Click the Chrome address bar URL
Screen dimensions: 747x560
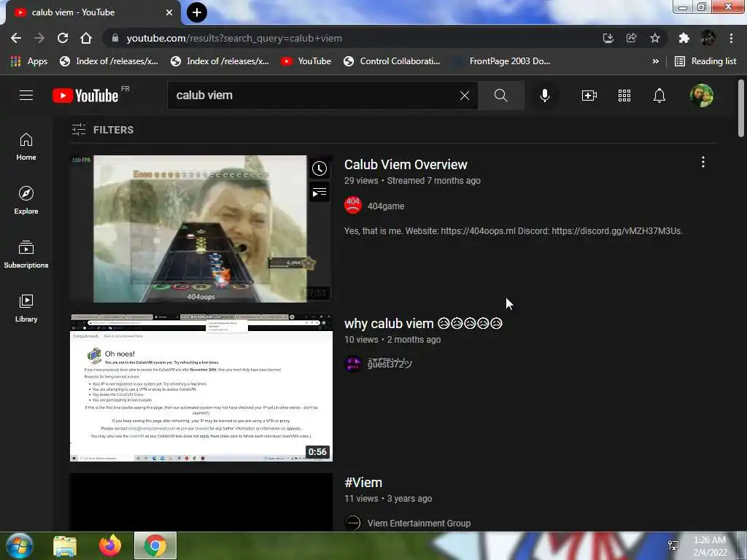(234, 38)
